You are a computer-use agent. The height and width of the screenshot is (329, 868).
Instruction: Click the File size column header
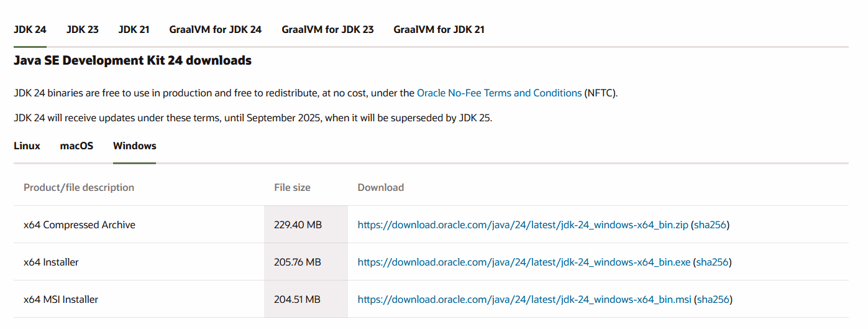pos(292,187)
